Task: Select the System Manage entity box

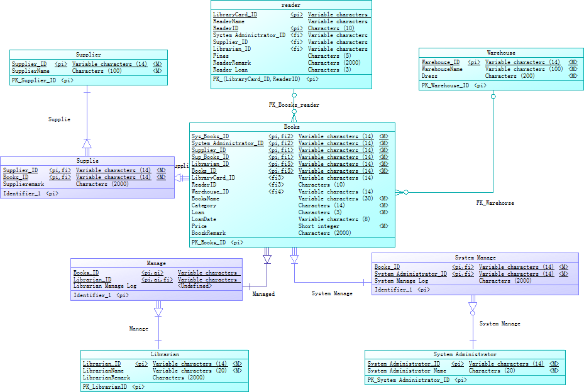Action: click(x=475, y=257)
